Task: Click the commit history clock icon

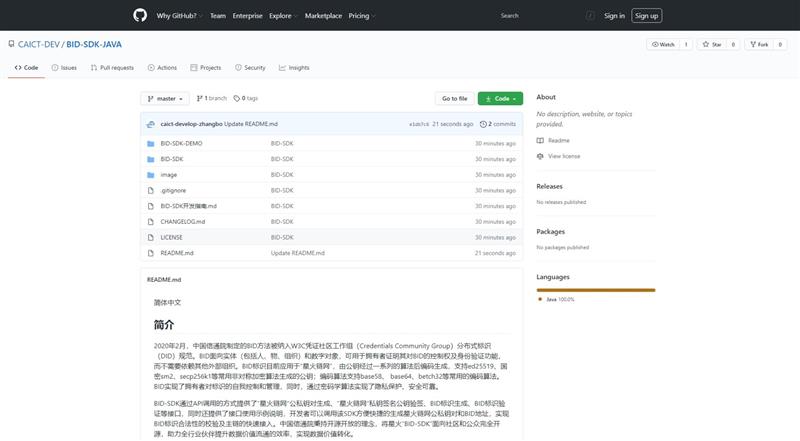Action: coord(484,124)
